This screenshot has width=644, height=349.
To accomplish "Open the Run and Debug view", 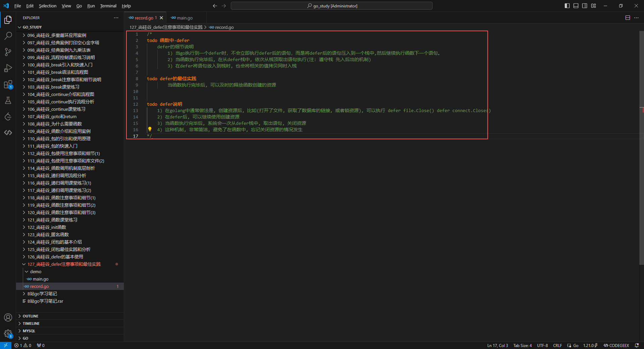I will [x=8, y=68].
